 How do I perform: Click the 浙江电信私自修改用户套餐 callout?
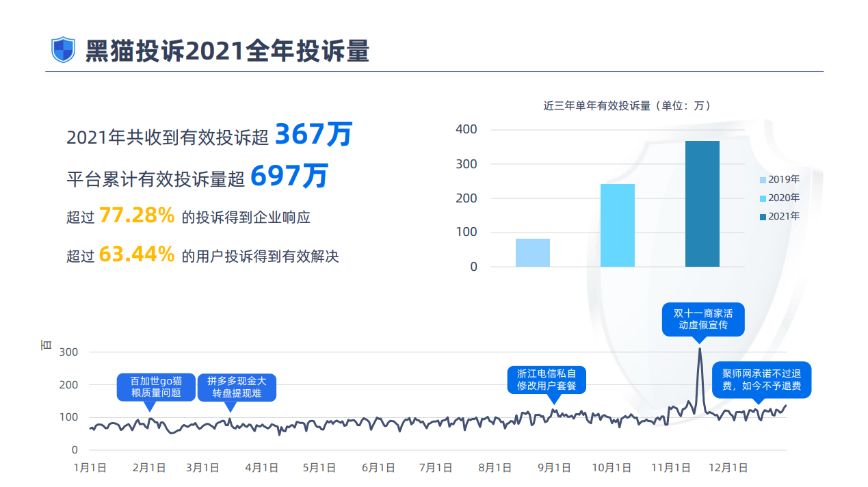coord(547,380)
